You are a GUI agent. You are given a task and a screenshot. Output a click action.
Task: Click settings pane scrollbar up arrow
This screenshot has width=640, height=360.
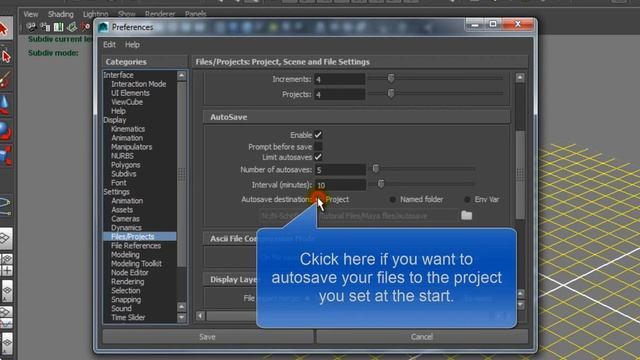click(520, 77)
